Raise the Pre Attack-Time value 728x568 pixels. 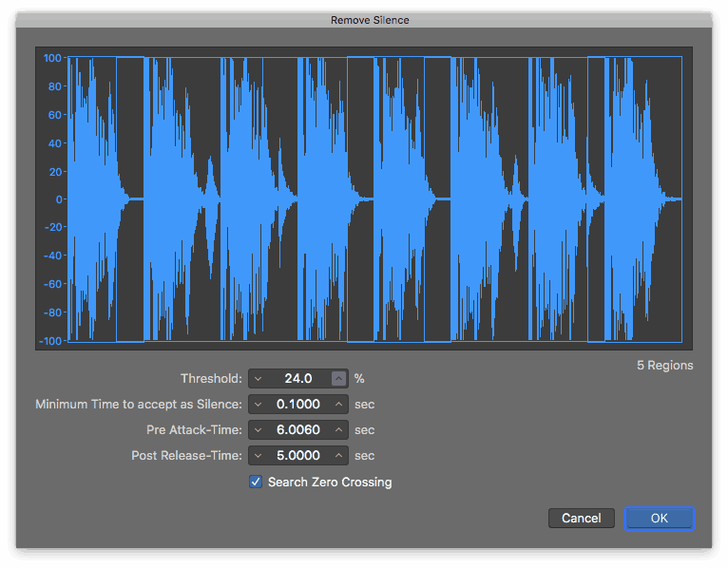tap(339, 430)
